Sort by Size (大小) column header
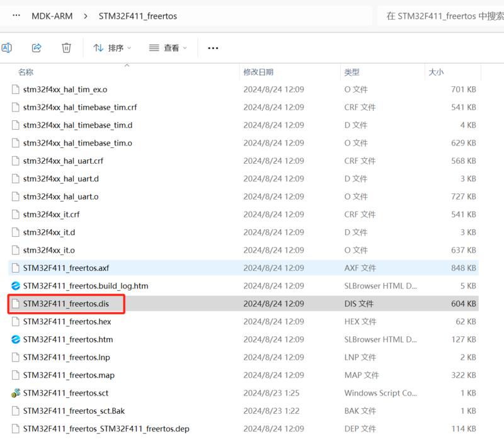The height and width of the screenshot is (444, 504). click(436, 72)
